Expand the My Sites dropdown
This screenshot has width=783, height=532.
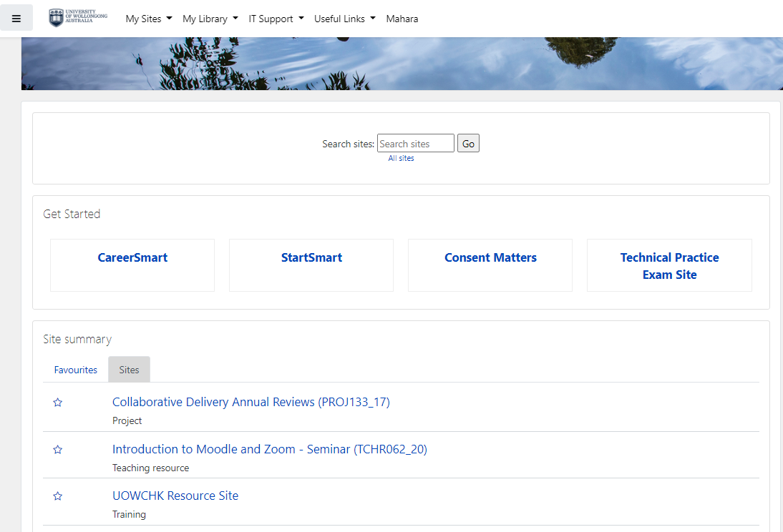(x=149, y=19)
